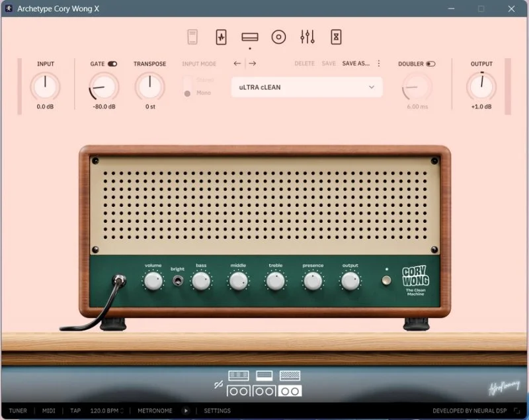Start the metronome play button

[186, 411]
